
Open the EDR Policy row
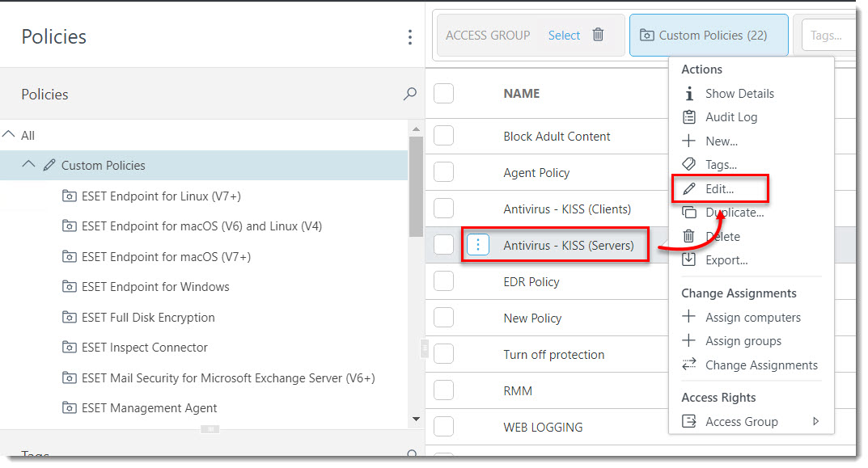pos(531,281)
